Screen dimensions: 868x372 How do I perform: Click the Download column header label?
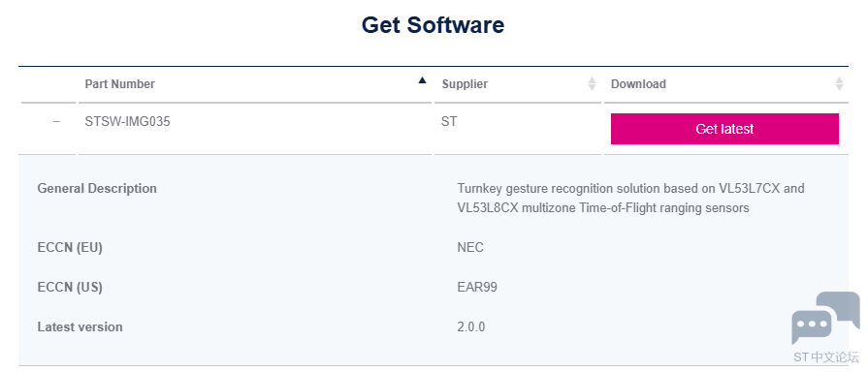[x=638, y=84]
